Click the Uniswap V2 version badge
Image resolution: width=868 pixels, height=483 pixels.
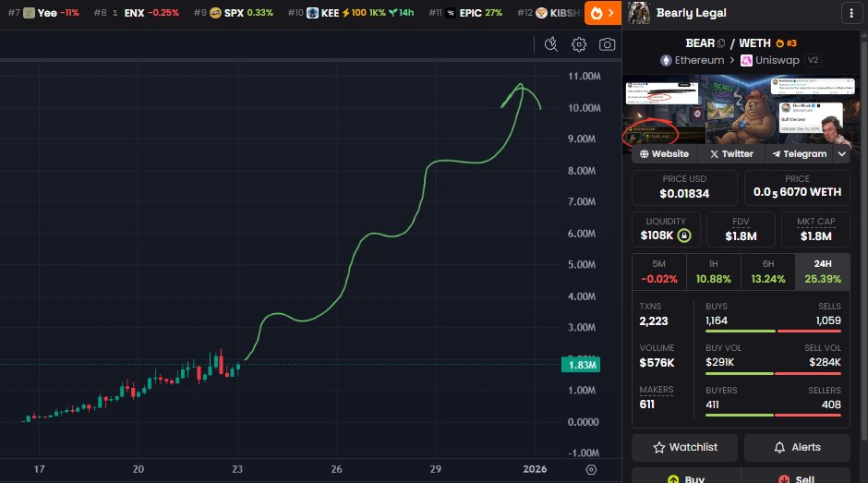[x=813, y=60]
